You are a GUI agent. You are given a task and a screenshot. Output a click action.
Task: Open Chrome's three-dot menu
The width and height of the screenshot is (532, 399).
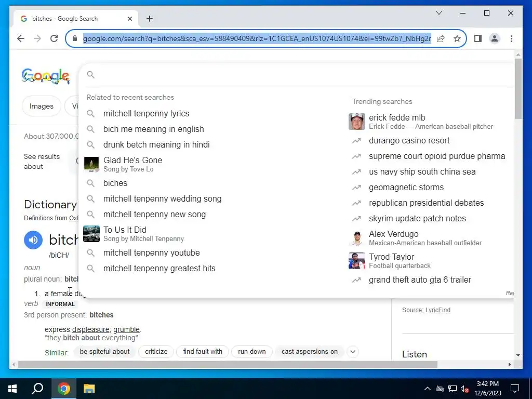511,38
